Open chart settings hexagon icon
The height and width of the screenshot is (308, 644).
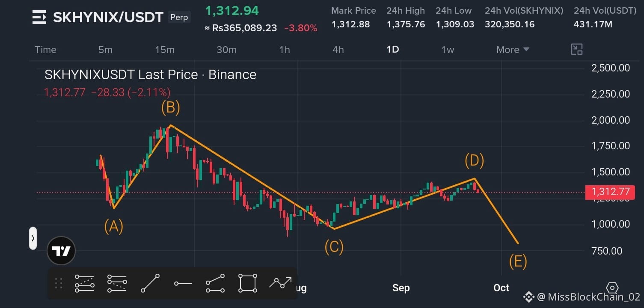point(612,287)
